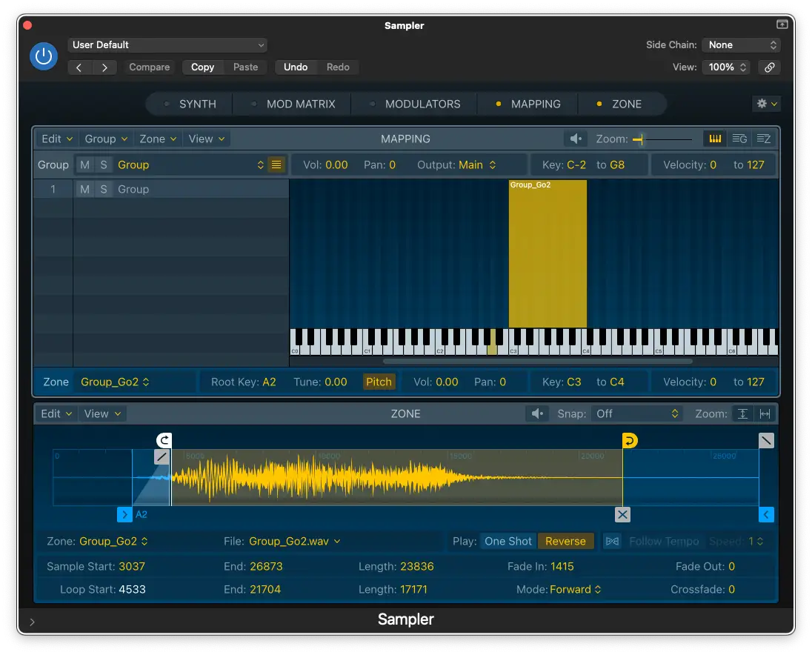Click the Zone panel speaker icon

click(x=537, y=414)
